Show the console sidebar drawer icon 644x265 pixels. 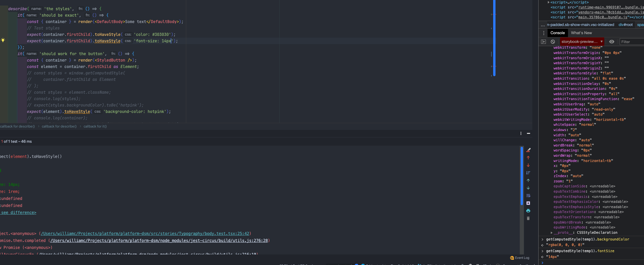[543, 41]
